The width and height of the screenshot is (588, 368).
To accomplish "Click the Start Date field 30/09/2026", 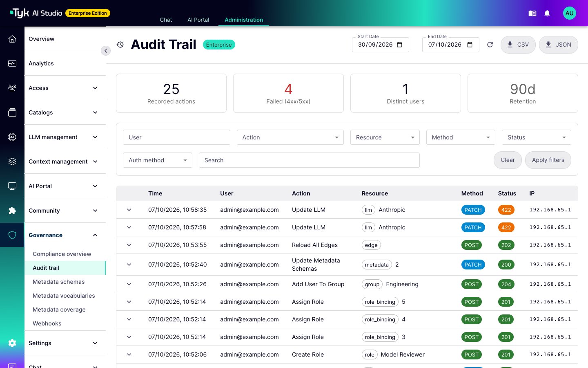I will pos(380,45).
